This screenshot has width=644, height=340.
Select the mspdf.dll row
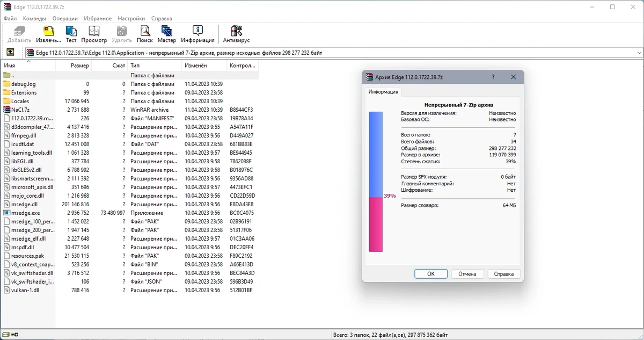(x=129, y=247)
